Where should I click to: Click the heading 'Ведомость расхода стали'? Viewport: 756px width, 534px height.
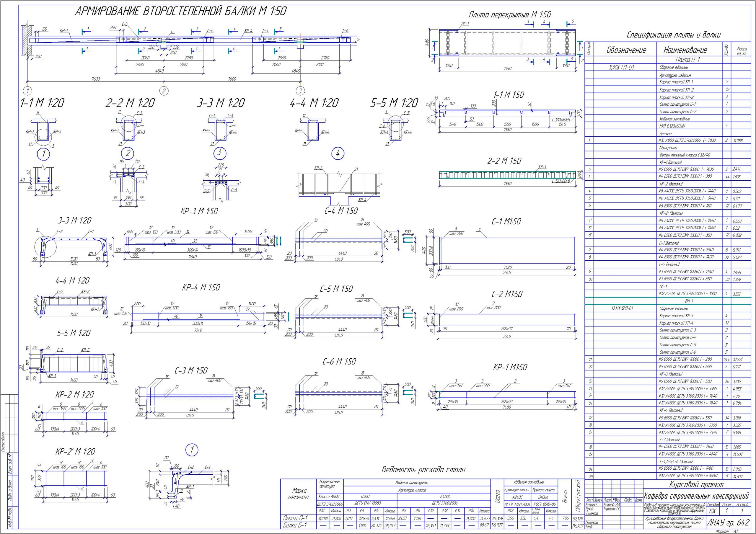tap(423, 470)
